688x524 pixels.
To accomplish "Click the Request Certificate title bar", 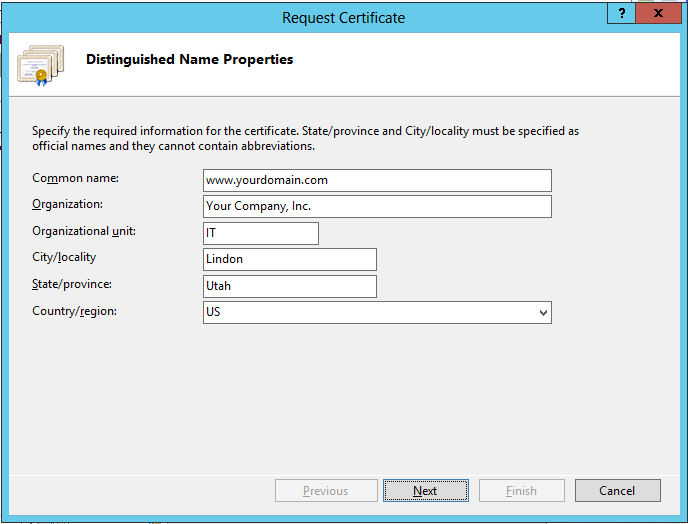I will pos(343,17).
